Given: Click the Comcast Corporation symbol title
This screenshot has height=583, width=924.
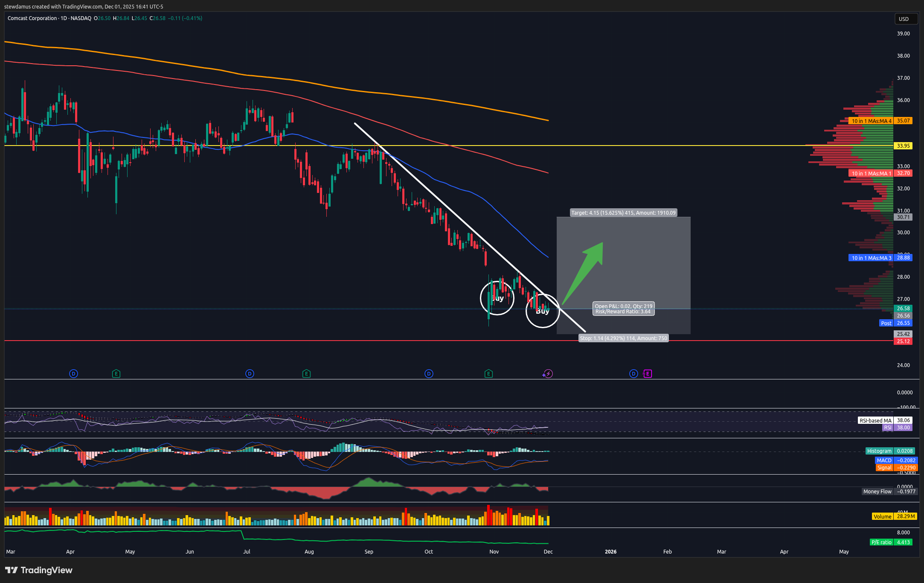Looking at the screenshot, I should tap(32, 18).
